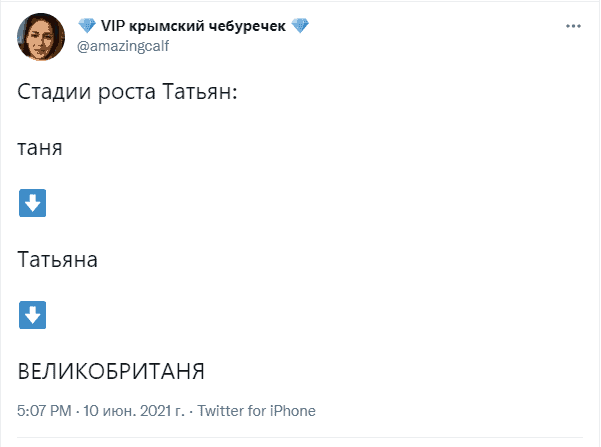Screen dimensions: 601x447
Task: Click the word VIP in display name
Action: (113, 26)
